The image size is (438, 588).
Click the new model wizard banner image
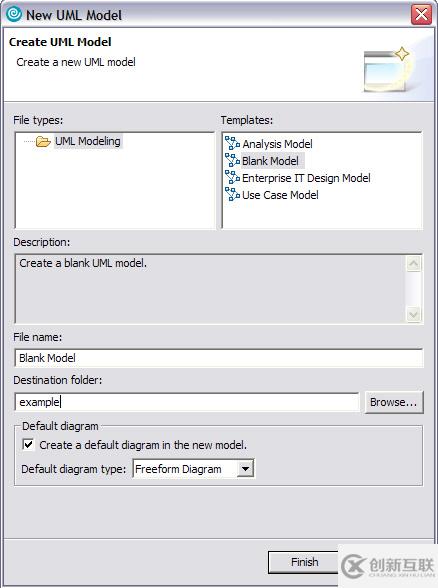point(387,69)
